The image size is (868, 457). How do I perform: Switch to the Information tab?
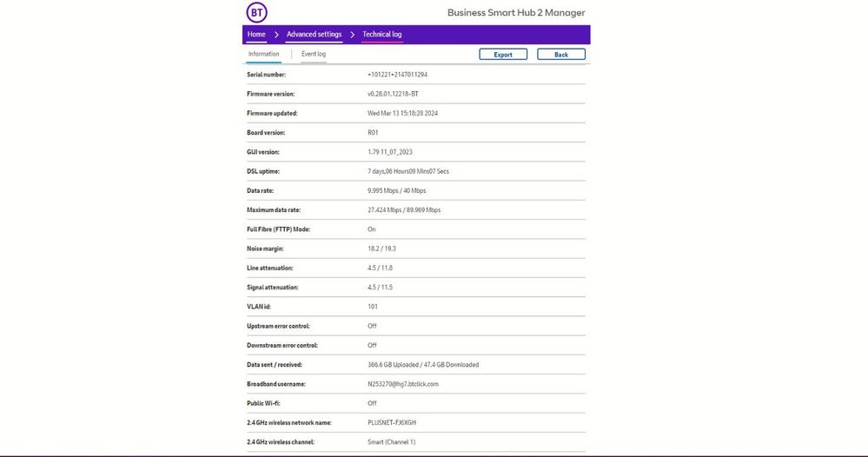point(264,55)
